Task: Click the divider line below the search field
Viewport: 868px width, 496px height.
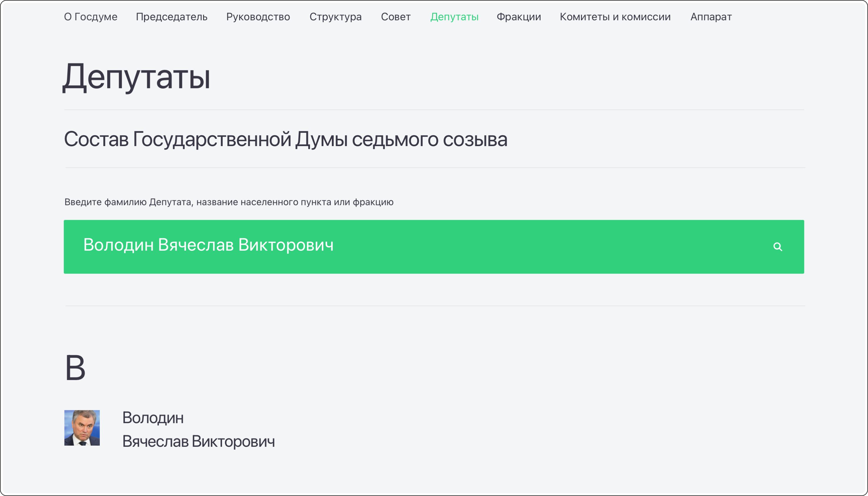Action: coord(435,306)
